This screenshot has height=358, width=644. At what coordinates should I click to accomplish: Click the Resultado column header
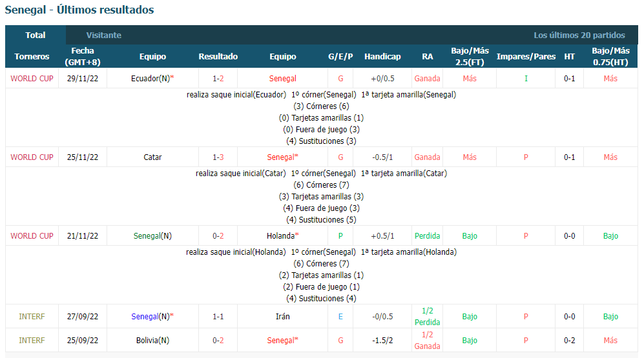(x=218, y=57)
